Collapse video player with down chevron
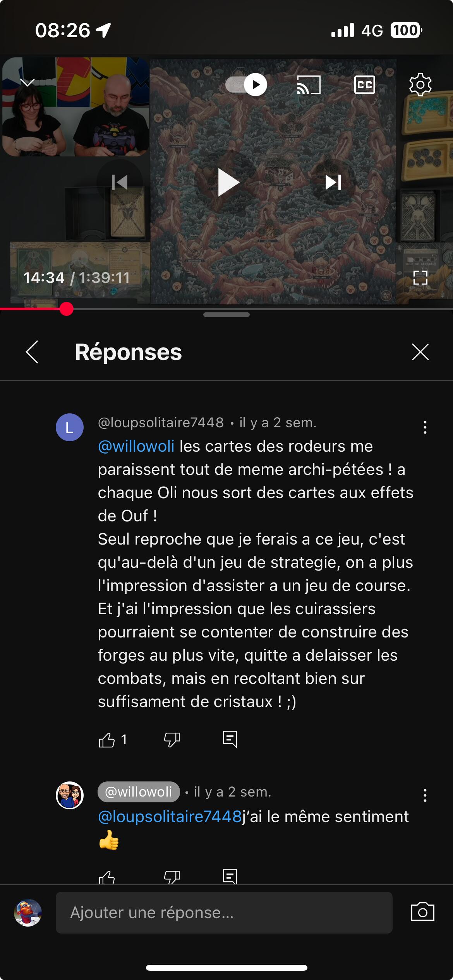 [27, 82]
